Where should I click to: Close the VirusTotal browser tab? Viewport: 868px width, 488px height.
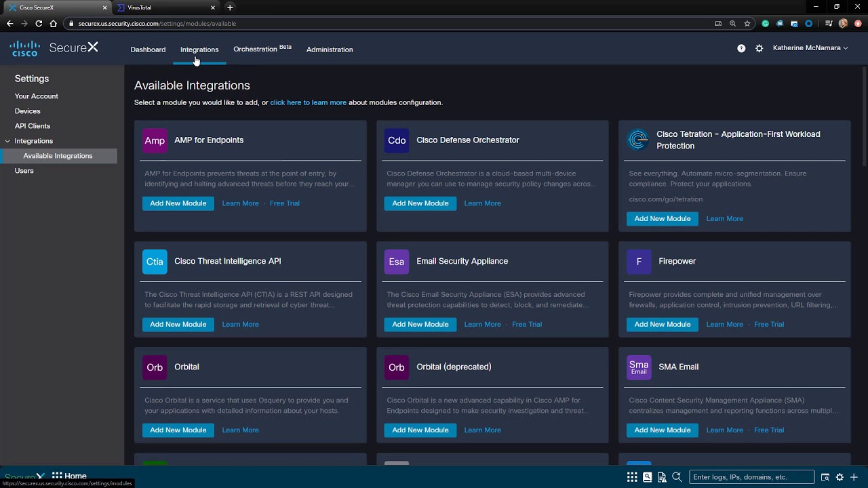[212, 7]
